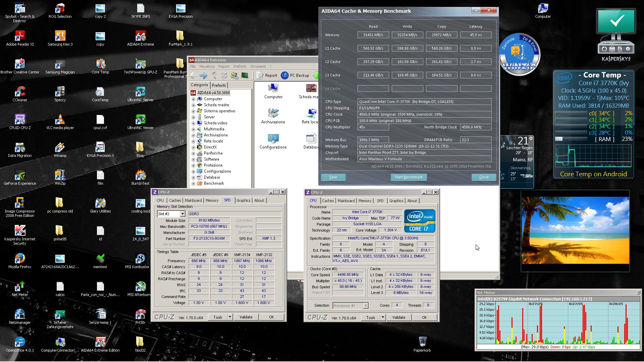Viewport: 644px width, 362px height.
Task: Open the VLC media player desktop icon
Action: [60, 122]
